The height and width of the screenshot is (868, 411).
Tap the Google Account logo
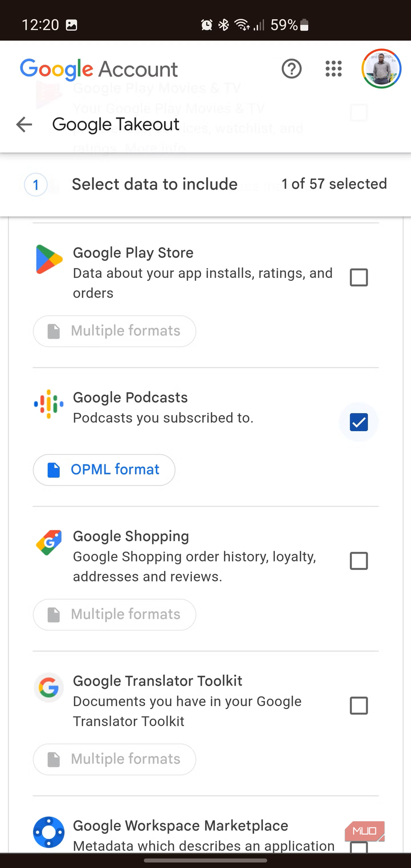(x=99, y=69)
